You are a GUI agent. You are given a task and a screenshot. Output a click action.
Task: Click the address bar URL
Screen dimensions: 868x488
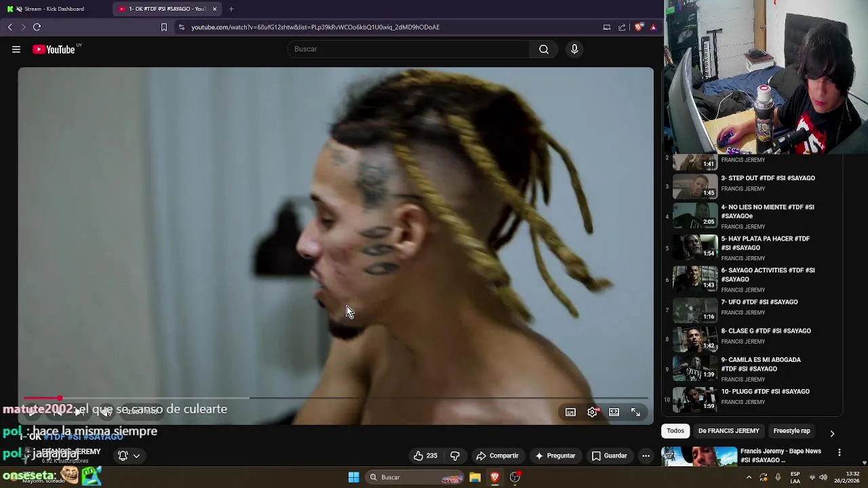coord(315,27)
